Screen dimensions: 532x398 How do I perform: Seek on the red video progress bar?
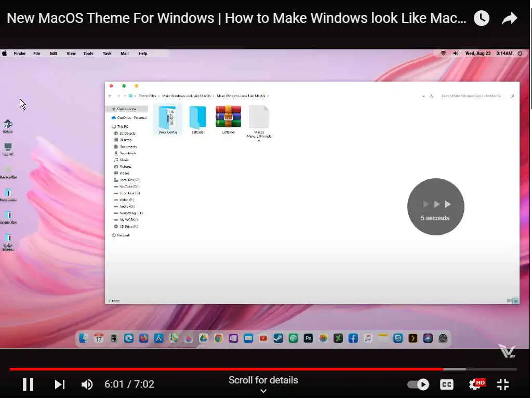[263, 369]
